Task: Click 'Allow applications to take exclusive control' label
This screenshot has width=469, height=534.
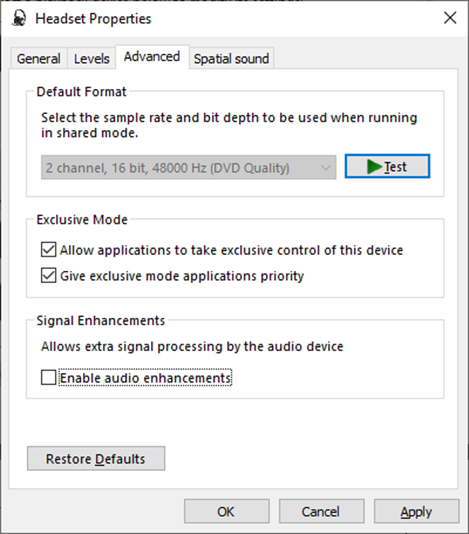Action: [x=231, y=250]
